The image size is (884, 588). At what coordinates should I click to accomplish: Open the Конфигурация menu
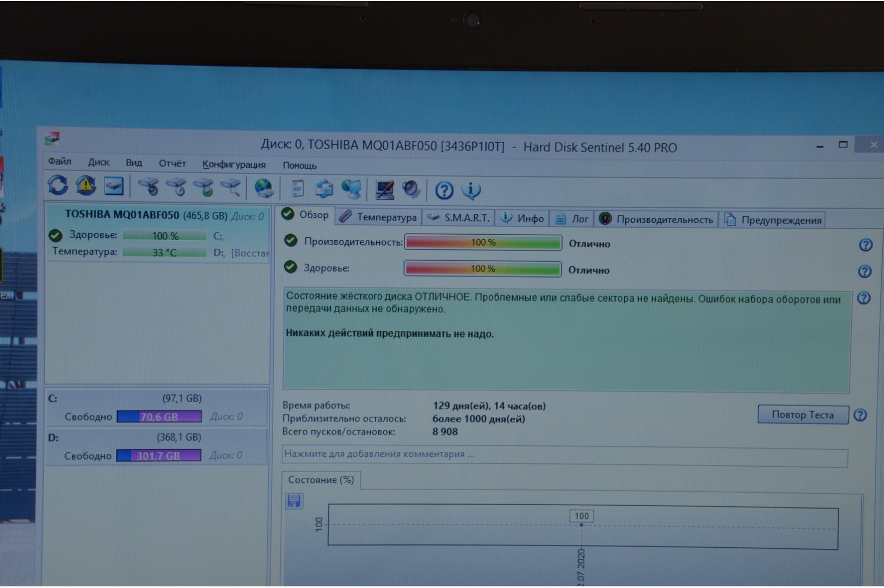(234, 164)
